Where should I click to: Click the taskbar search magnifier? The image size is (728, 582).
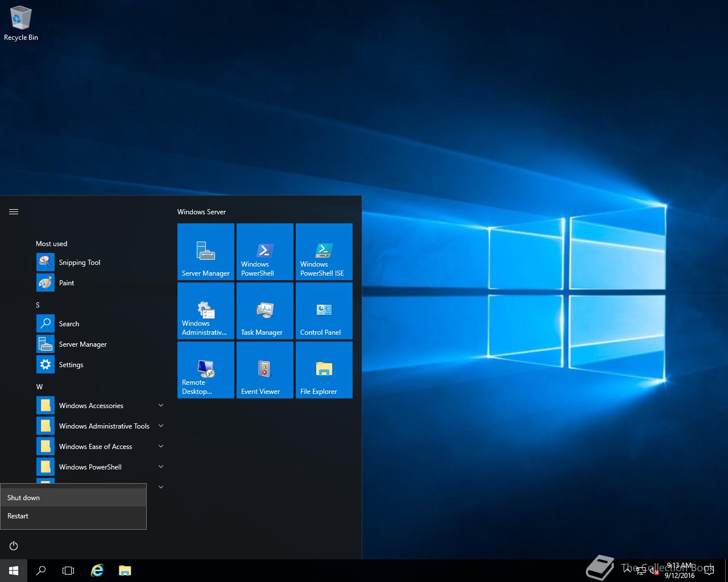click(x=41, y=571)
